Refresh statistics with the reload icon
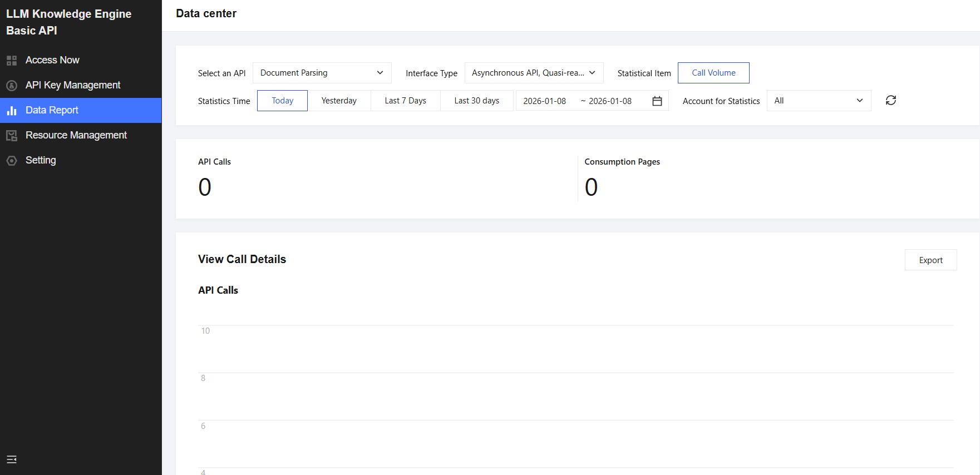 coord(890,101)
